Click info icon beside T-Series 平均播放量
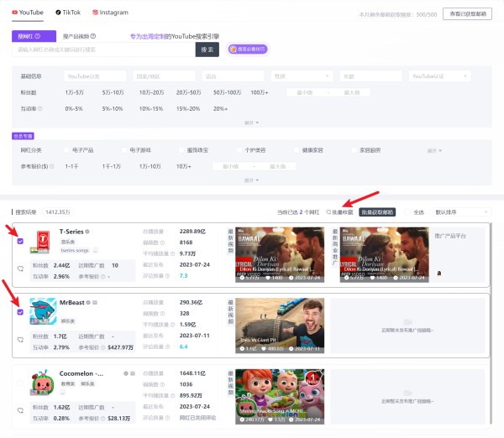The image size is (504, 438). [x=172, y=253]
